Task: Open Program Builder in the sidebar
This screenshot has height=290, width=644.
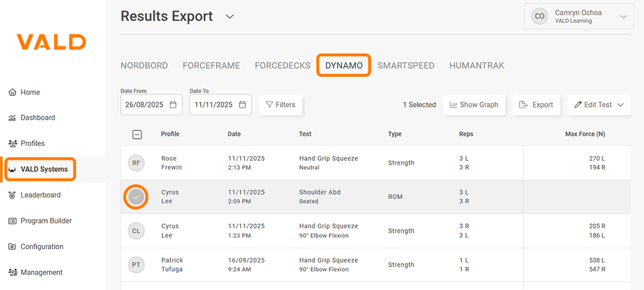Action: pos(40,221)
